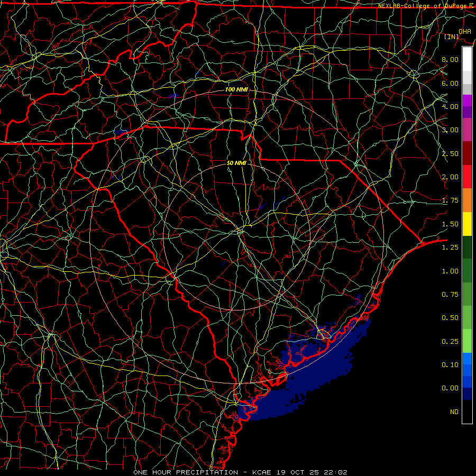
Task: Click the "1.50" legend value
Action: 450,224
